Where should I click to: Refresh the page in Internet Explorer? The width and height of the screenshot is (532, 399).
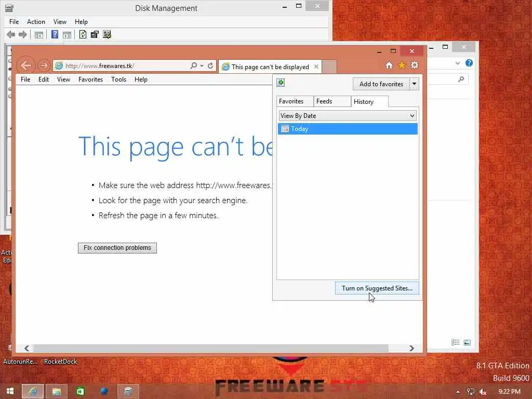210,65
